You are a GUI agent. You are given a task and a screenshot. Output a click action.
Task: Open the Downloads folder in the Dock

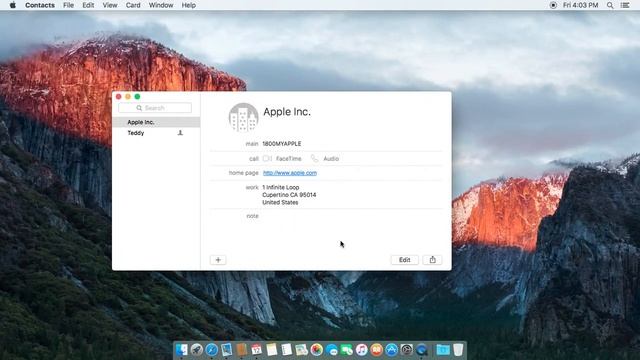tap(443, 350)
